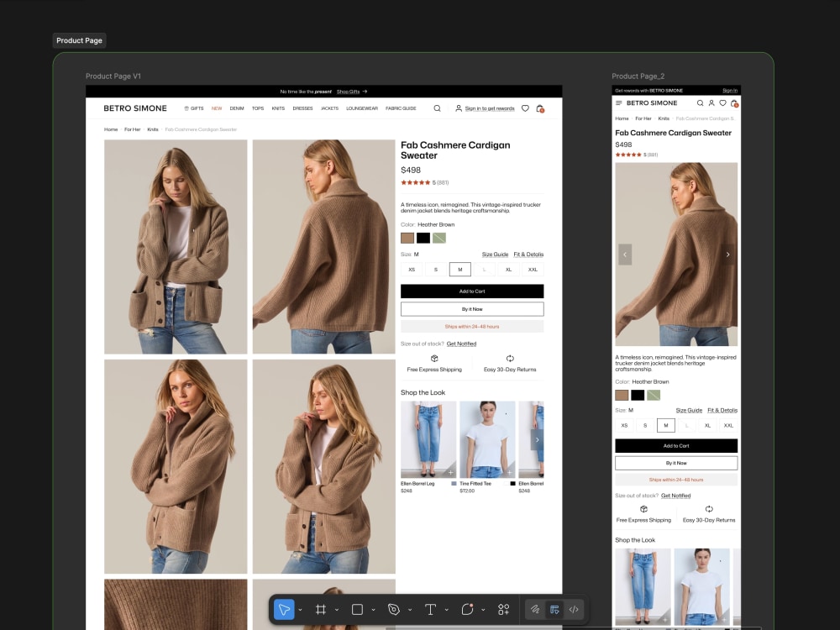Click the FABRIC GUIDE nav item
Viewport: 840px width, 630px height.
click(x=401, y=108)
